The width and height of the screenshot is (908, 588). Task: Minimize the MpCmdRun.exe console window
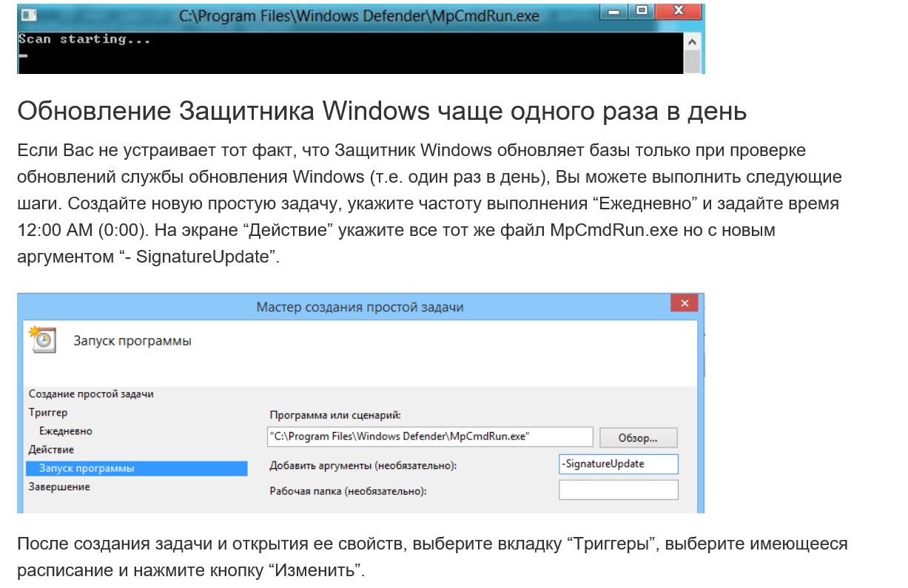click(615, 13)
